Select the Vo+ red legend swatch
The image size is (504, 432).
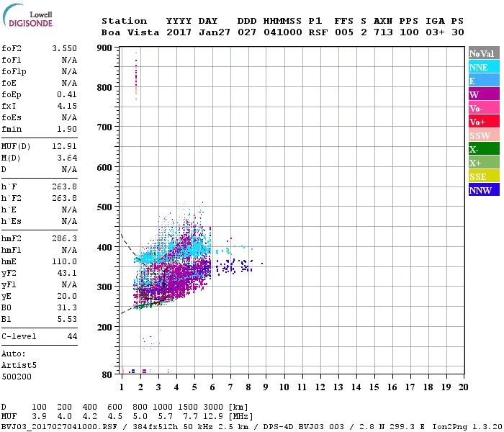[x=484, y=122]
